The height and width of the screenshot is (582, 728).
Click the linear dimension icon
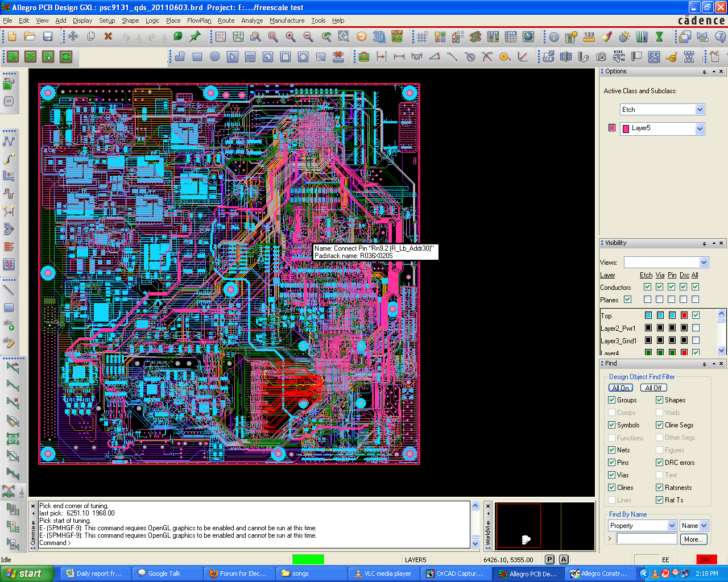399,57
